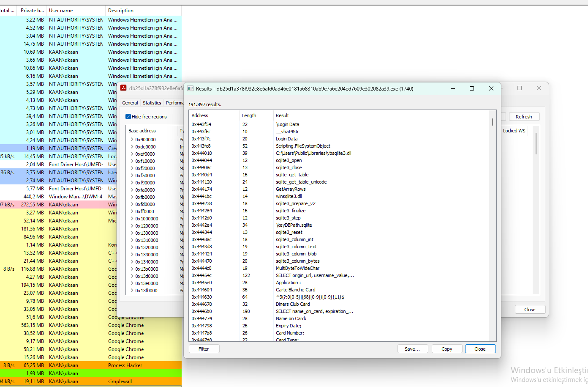This screenshot has width=588, height=387.
Task: Maximize the Results window
Action: pyautogui.click(x=472, y=88)
